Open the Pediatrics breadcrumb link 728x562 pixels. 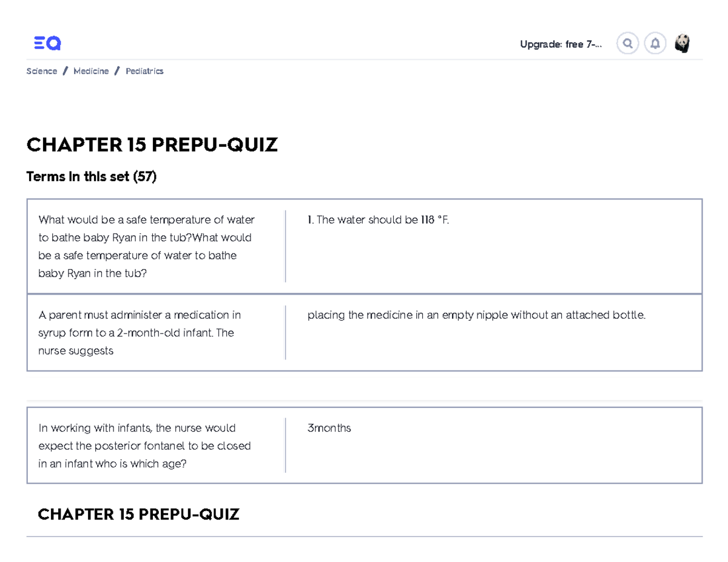144,71
